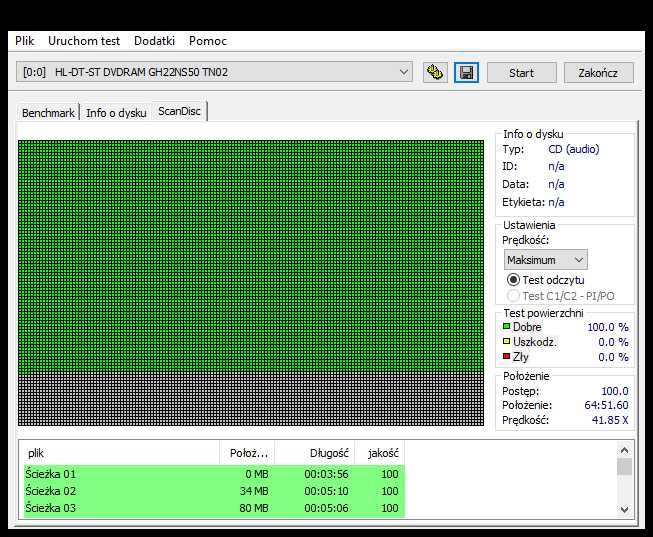653x537 pixels.
Task: Open the Plik menu
Action: pos(25,41)
